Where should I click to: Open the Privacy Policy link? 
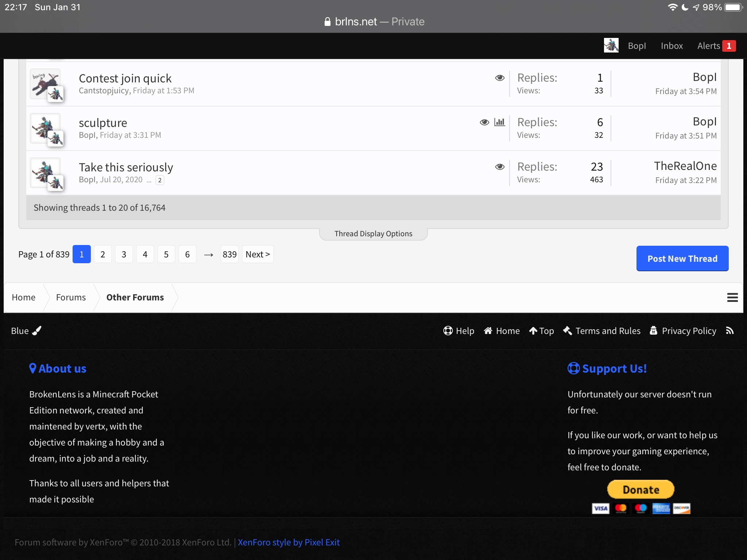pyautogui.click(x=683, y=331)
